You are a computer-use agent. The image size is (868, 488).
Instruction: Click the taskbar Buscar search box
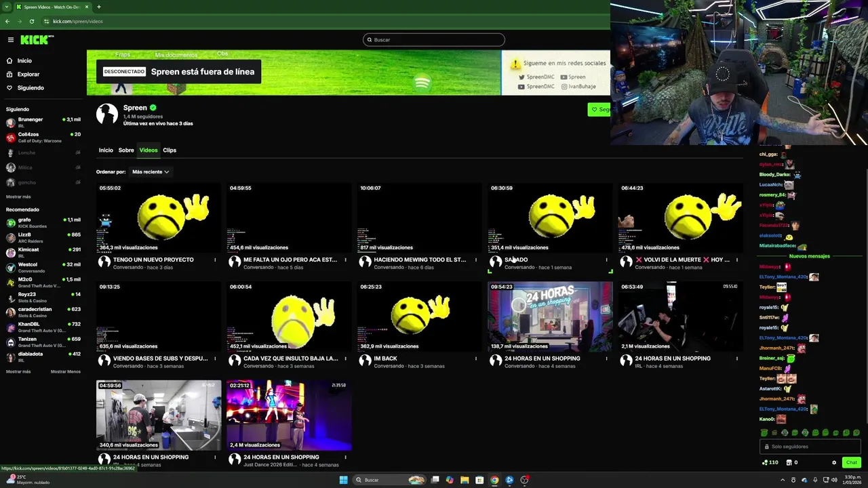(390, 480)
